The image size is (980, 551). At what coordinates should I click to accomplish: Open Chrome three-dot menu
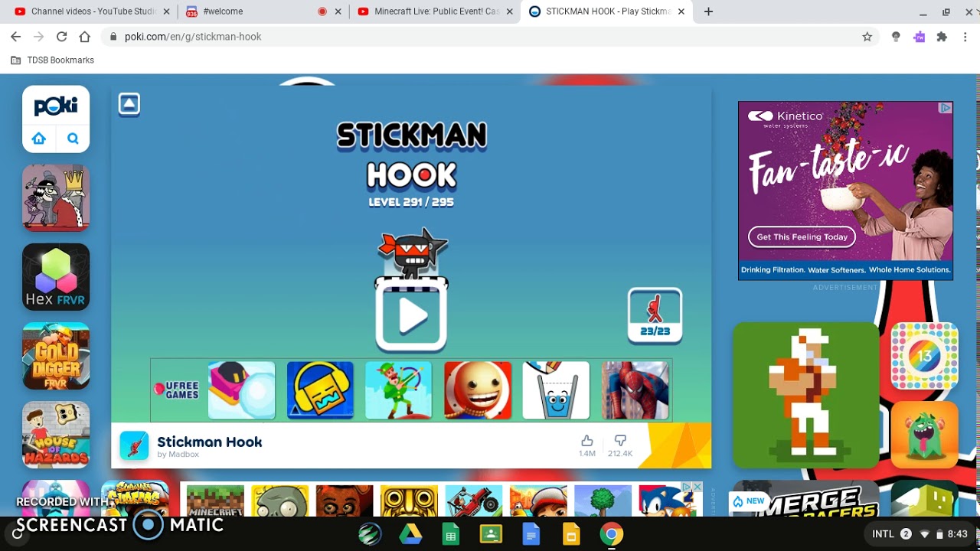pyautogui.click(x=965, y=37)
